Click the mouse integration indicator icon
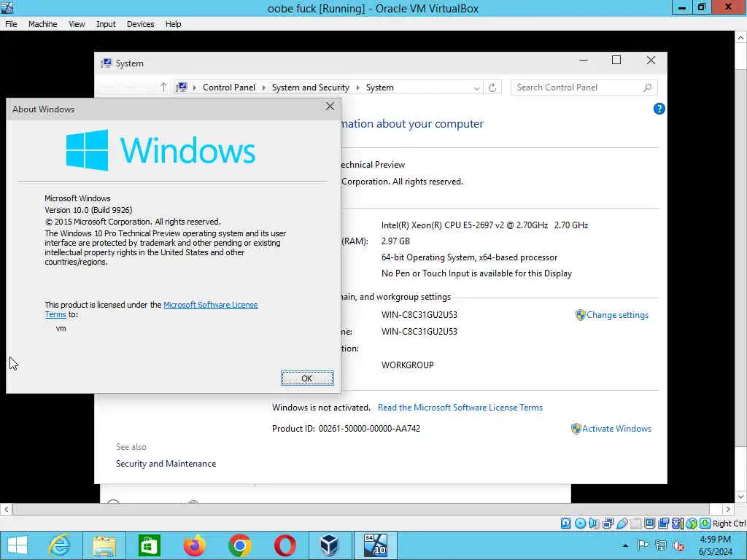 [x=692, y=524]
